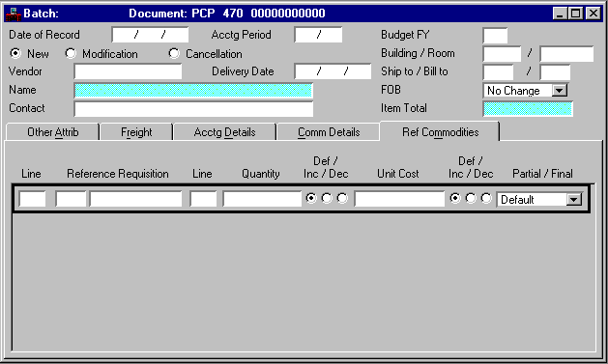The image size is (608, 364).
Task: Click the Vendor input field
Action: tap(128, 71)
